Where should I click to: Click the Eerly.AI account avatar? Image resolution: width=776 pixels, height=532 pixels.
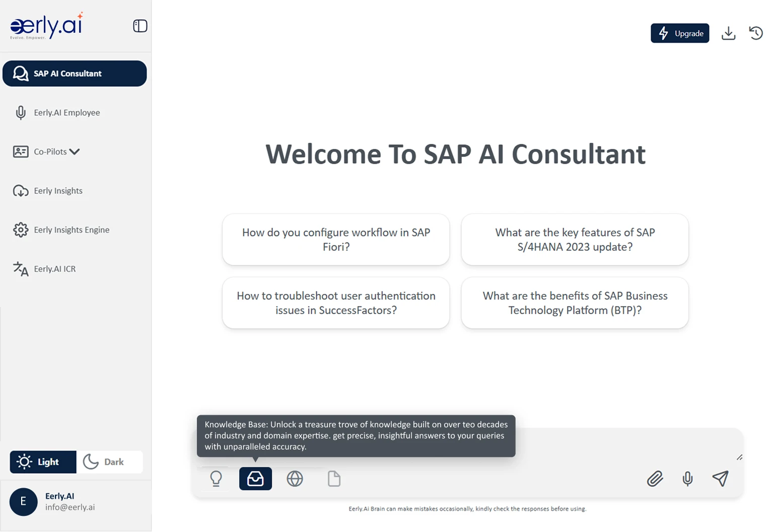pyautogui.click(x=23, y=502)
